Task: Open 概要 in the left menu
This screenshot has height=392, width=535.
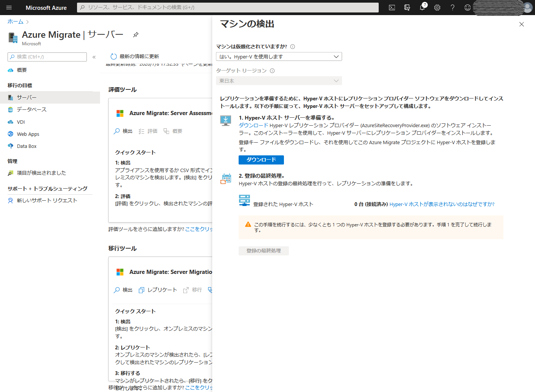Action: (x=22, y=70)
